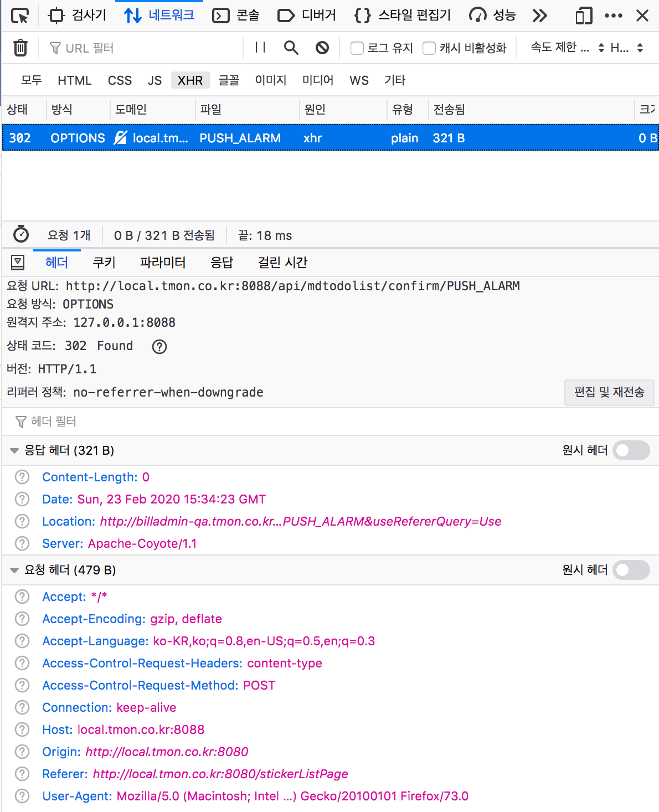Click the status code help icon
The image size is (659, 812).
pyautogui.click(x=159, y=347)
